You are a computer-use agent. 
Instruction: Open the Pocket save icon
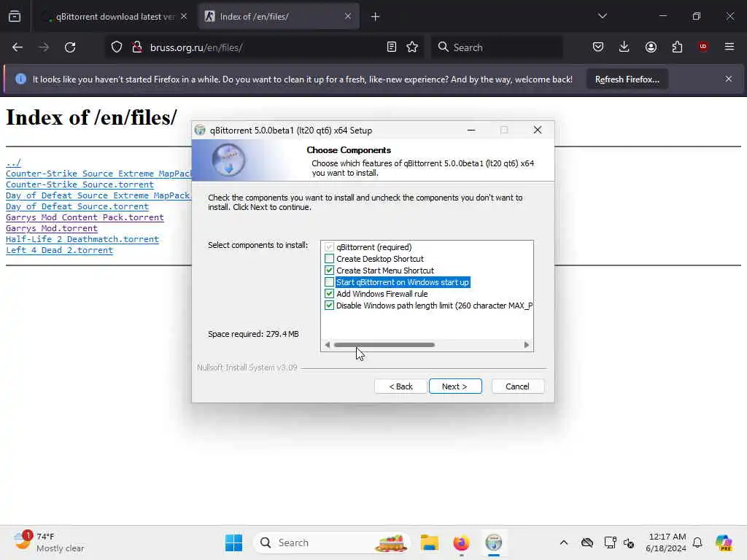click(x=598, y=47)
